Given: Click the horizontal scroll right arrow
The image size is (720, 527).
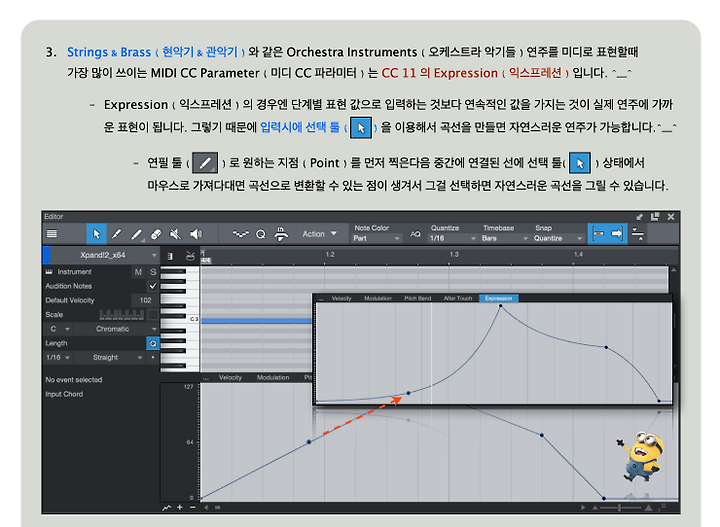Looking at the screenshot, I should (583, 507).
